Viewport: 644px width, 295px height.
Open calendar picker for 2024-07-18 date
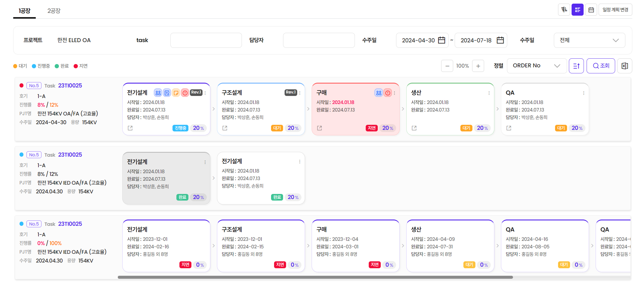pyautogui.click(x=500, y=40)
